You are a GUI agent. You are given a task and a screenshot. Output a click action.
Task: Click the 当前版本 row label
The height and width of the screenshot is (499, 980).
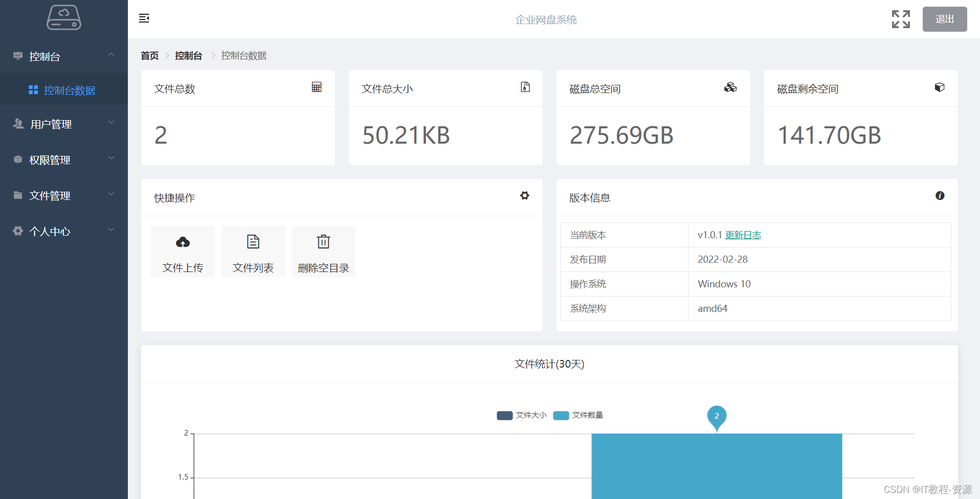point(588,235)
